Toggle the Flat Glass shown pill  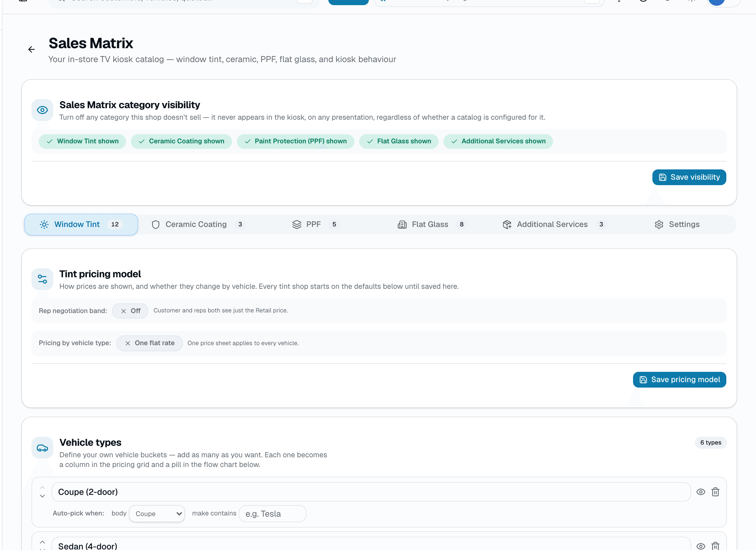399,142
